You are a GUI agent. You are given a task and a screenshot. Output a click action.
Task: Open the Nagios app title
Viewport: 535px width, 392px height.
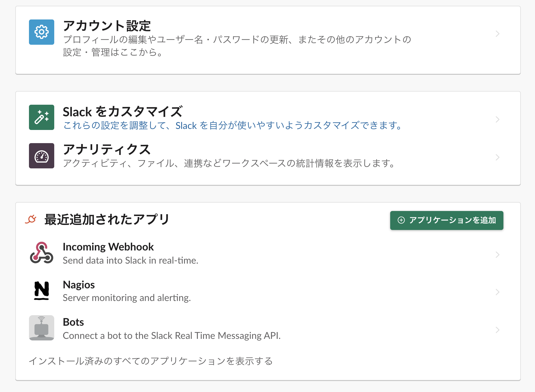pos(79,285)
